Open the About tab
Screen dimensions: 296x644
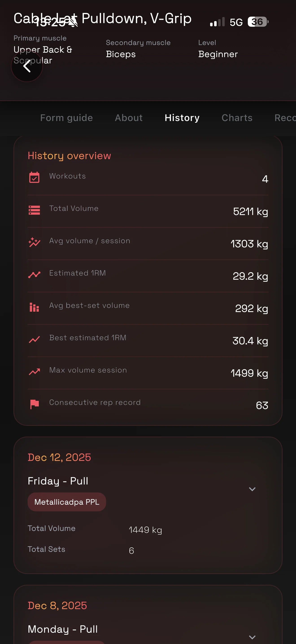click(128, 118)
